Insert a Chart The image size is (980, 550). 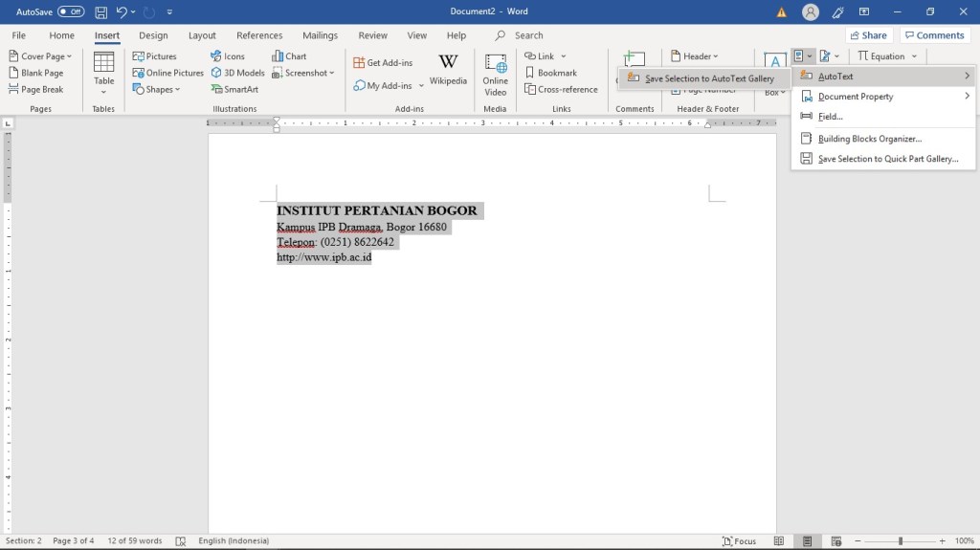pos(289,56)
